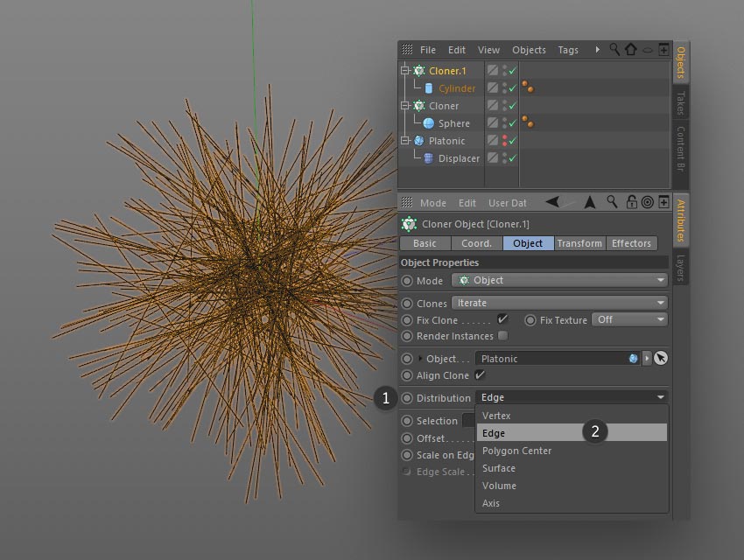Click the Cloner.1 object icon in the tree
The image size is (744, 560).
tap(418, 71)
